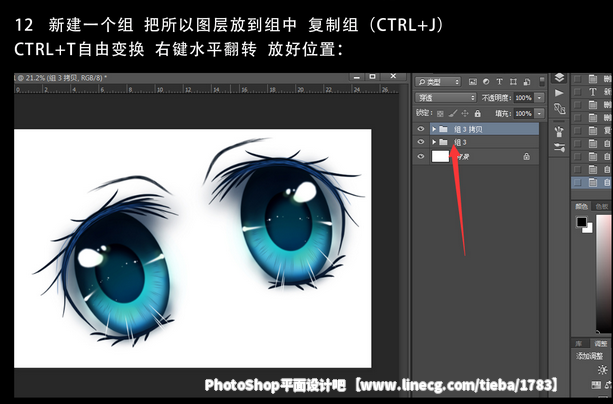Filter layers by shape layers icon
This screenshot has width=613, height=404.
[513, 82]
